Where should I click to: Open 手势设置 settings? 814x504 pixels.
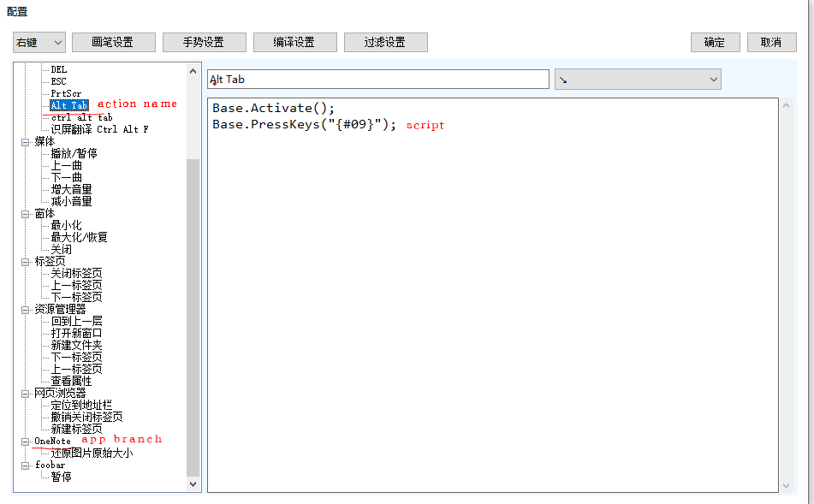coord(204,42)
